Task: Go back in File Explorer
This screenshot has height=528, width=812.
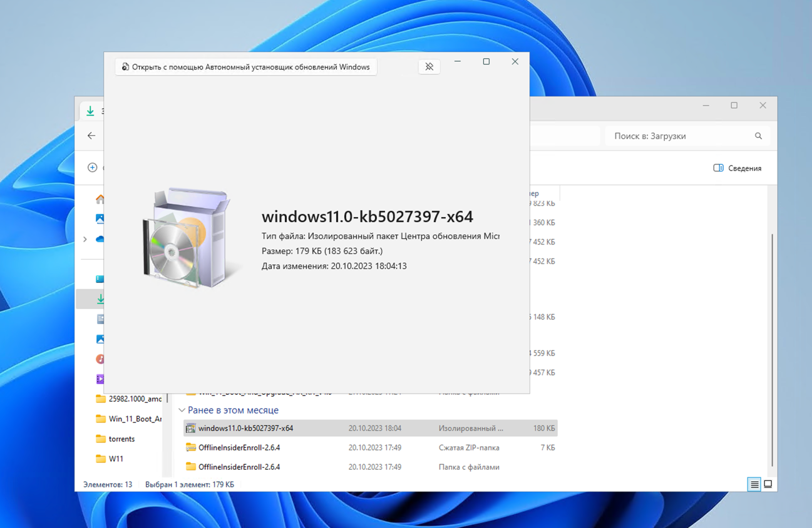Action: 91,136
